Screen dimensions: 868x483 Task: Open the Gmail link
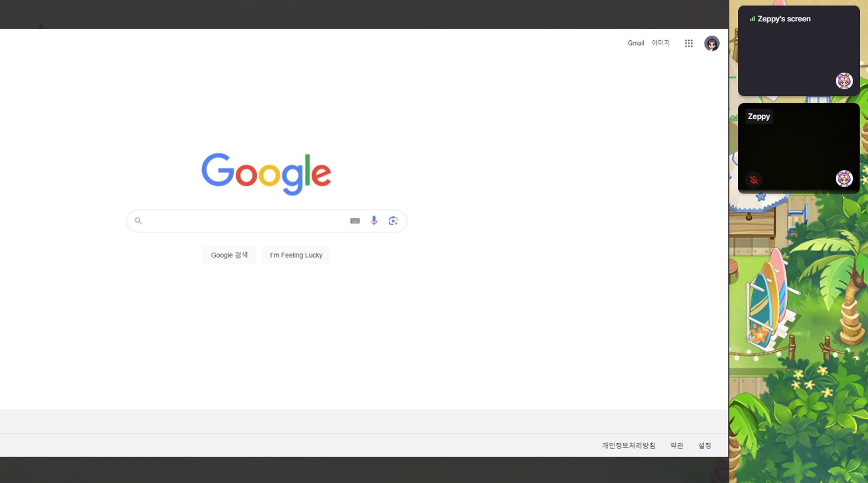click(636, 43)
